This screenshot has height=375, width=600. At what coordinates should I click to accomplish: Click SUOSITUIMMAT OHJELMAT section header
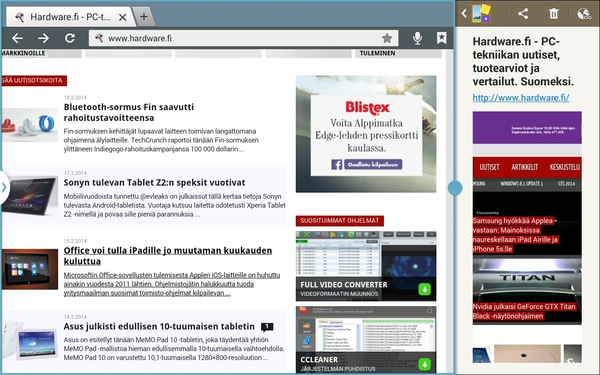[x=339, y=221]
